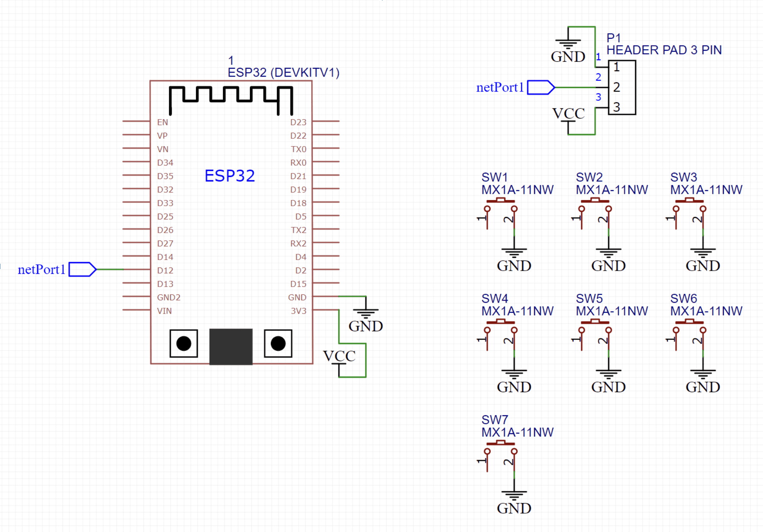763x532 pixels.
Task: Click the HEADER PAD 3 PIN label
Action: (x=664, y=50)
